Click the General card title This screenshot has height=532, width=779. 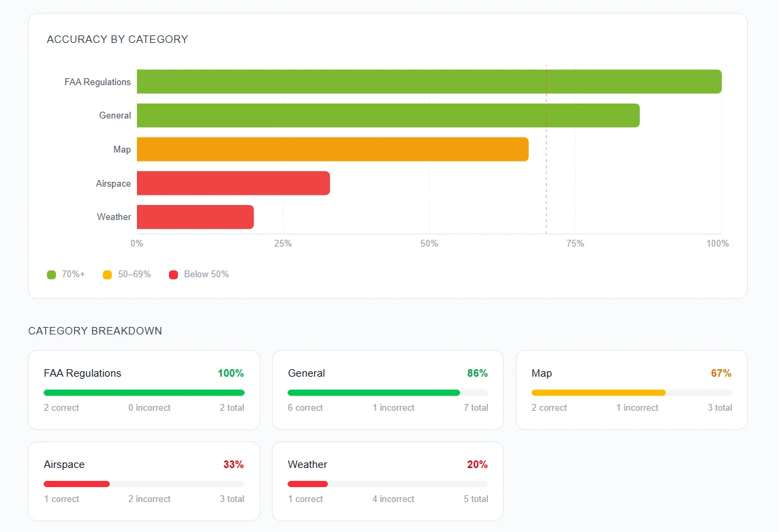[306, 373]
